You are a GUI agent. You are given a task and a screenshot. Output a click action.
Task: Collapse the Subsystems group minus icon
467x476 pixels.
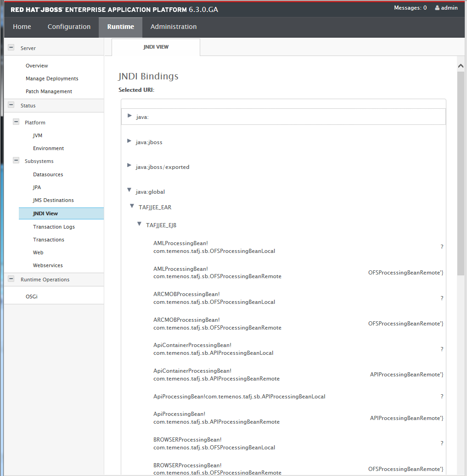click(16, 161)
